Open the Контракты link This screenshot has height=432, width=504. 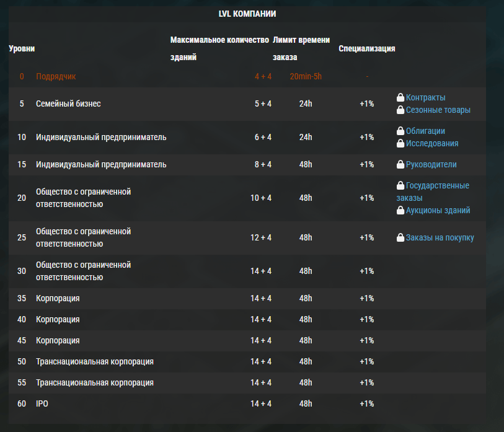[425, 97]
